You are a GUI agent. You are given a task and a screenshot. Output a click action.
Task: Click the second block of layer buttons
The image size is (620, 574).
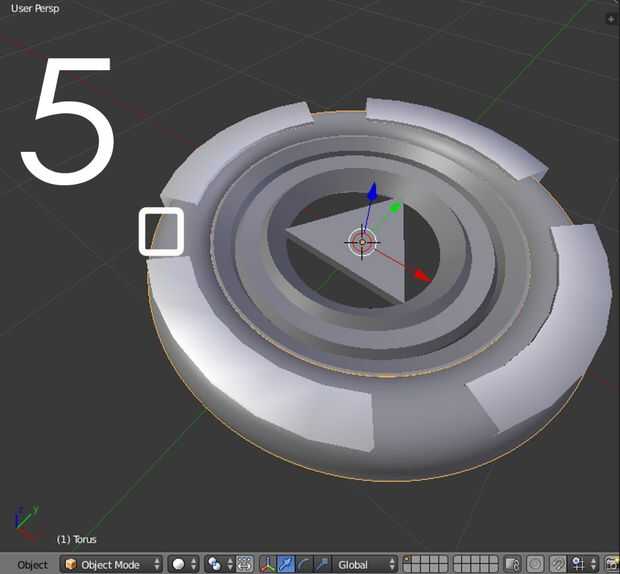476,565
